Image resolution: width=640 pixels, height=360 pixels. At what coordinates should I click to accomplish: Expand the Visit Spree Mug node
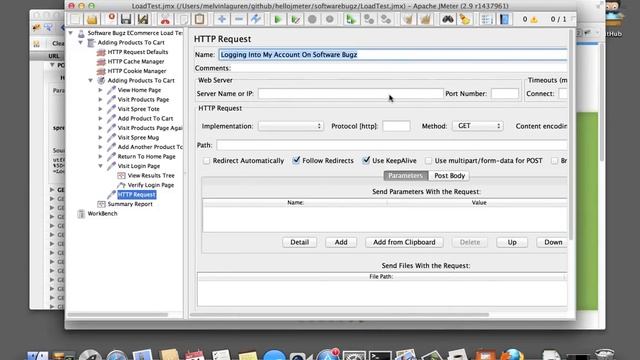tap(100, 138)
